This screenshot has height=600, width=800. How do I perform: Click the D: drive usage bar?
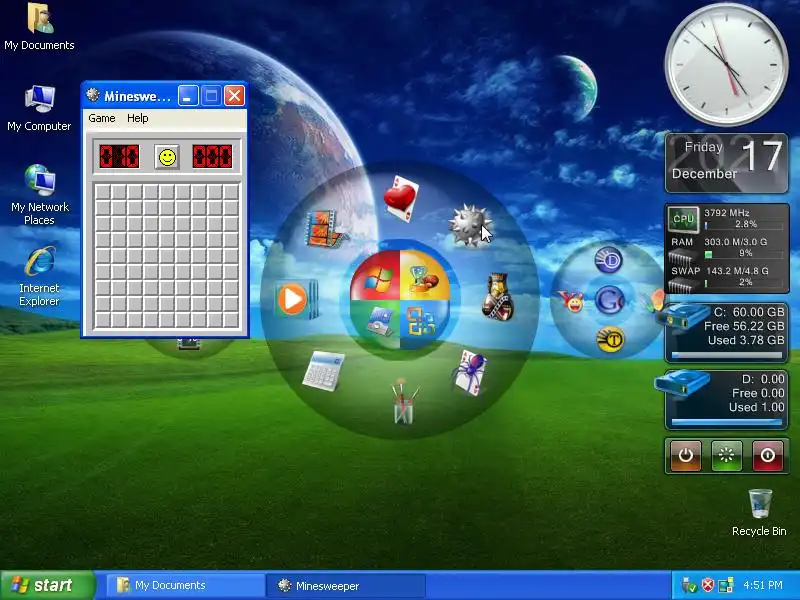pos(727,422)
